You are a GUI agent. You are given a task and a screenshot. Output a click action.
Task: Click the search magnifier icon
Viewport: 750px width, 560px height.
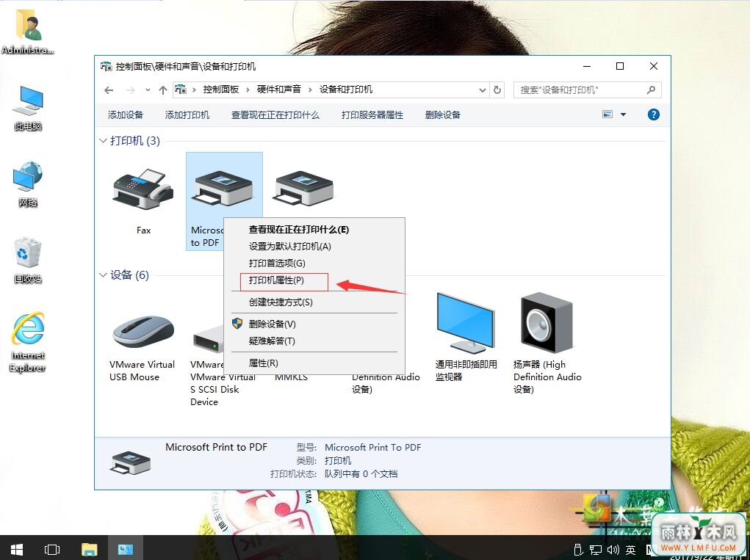tap(651, 90)
